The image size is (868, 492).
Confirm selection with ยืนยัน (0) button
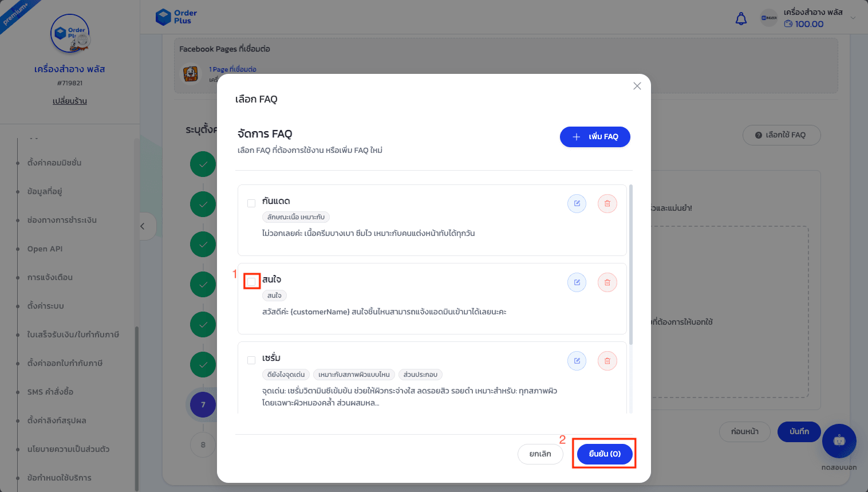click(x=604, y=454)
